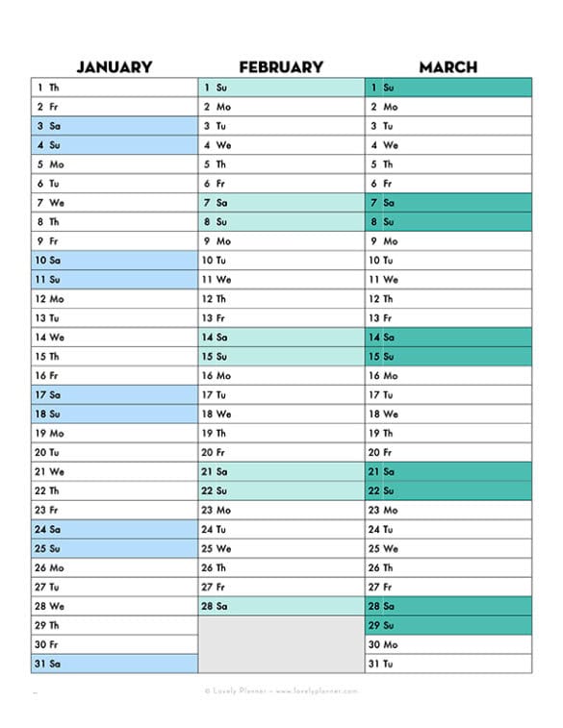This screenshot has width=563, height=728.
Task: Click the MARCH month heading
Action: 448,67
